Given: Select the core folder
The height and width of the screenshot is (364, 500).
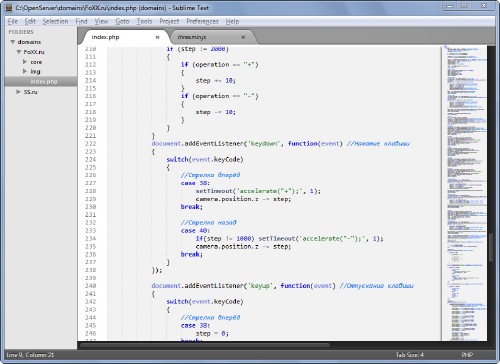Looking at the screenshot, I should click(x=36, y=62).
